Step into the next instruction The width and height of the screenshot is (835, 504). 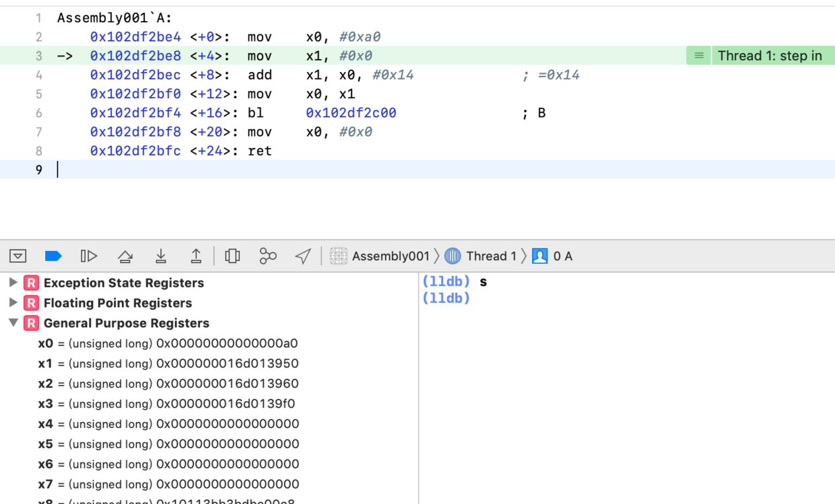pos(160,256)
